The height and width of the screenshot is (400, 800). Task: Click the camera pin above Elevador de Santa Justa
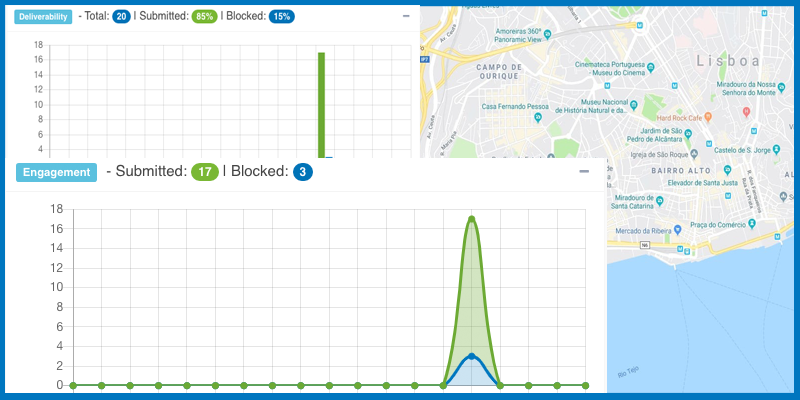[x=727, y=170]
